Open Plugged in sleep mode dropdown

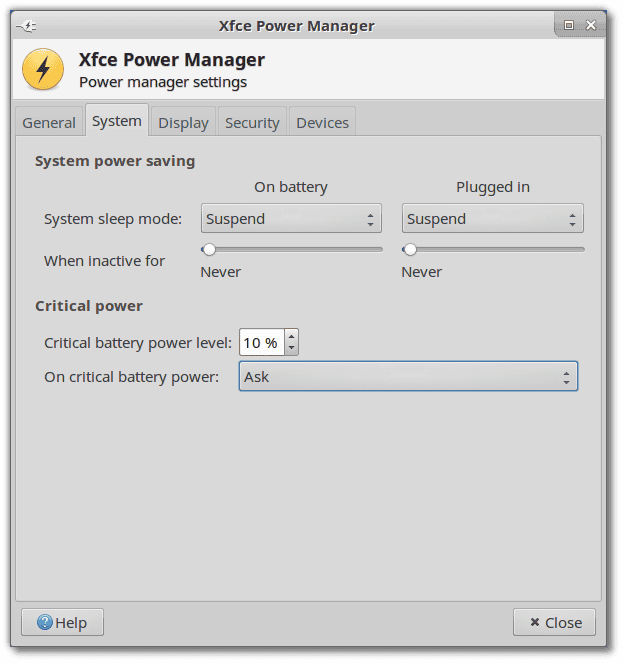tap(492, 219)
